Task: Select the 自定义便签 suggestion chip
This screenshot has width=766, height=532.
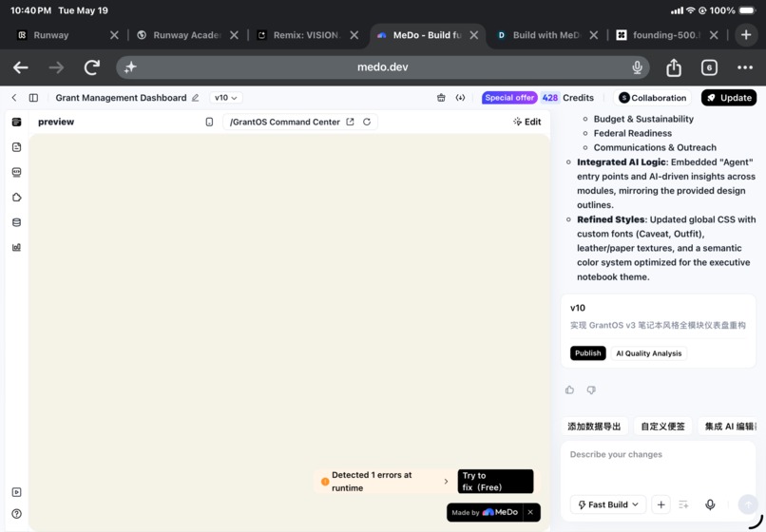Action: click(663, 427)
